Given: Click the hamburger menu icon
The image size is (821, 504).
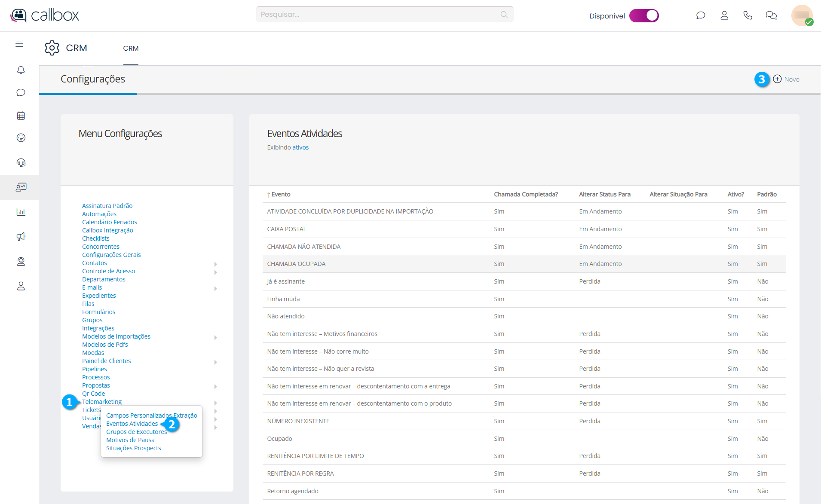Looking at the screenshot, I should (x=19, y=44).
